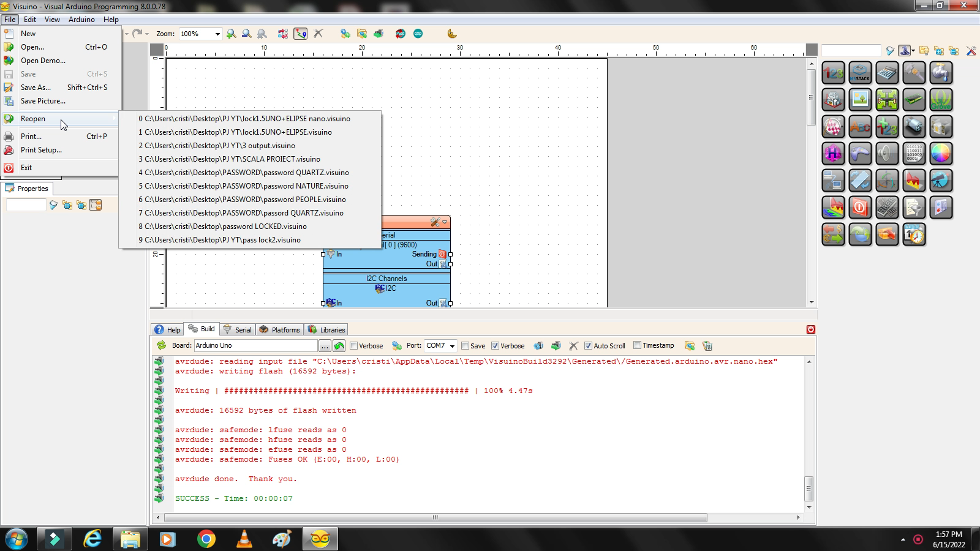Expand the COM7 port dropdown
This screenshot has width=980, height=551.
[452, 346]
